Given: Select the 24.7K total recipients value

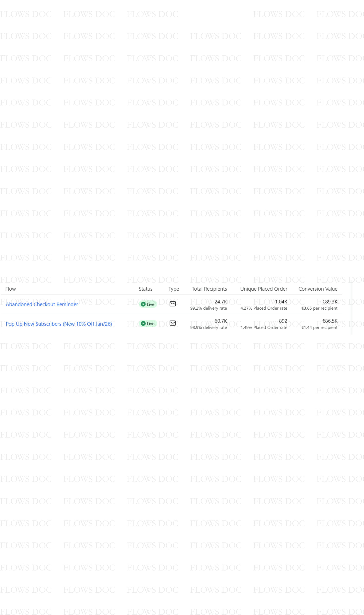Looking at the screenshot, I should pyautogui.click(x=221, y=302).
